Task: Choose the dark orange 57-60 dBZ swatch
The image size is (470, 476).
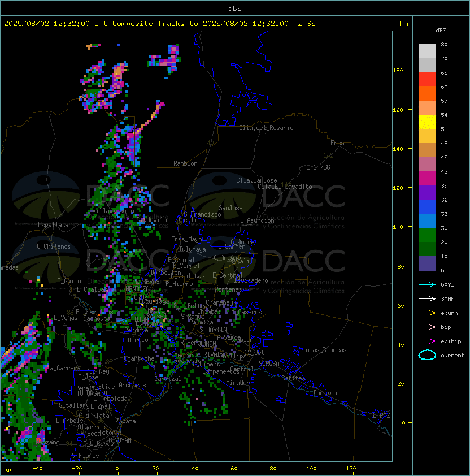Action: coord(427,94)
